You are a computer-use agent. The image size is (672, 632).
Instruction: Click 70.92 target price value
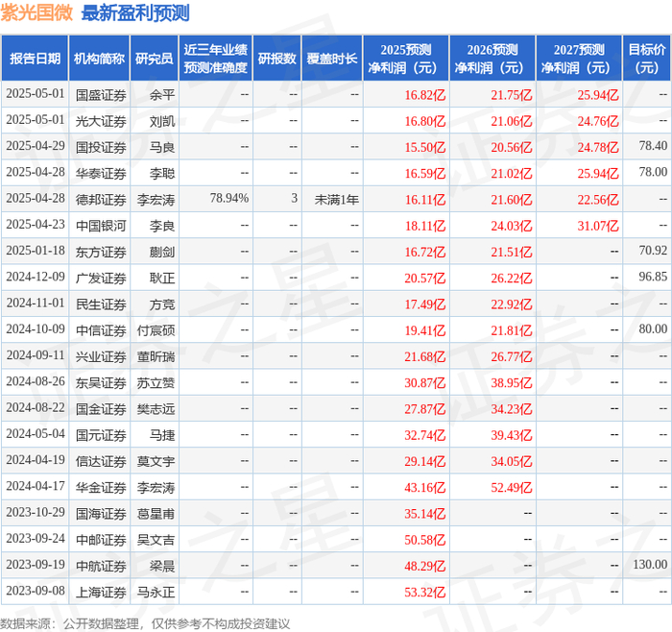(x=653, y=251)
